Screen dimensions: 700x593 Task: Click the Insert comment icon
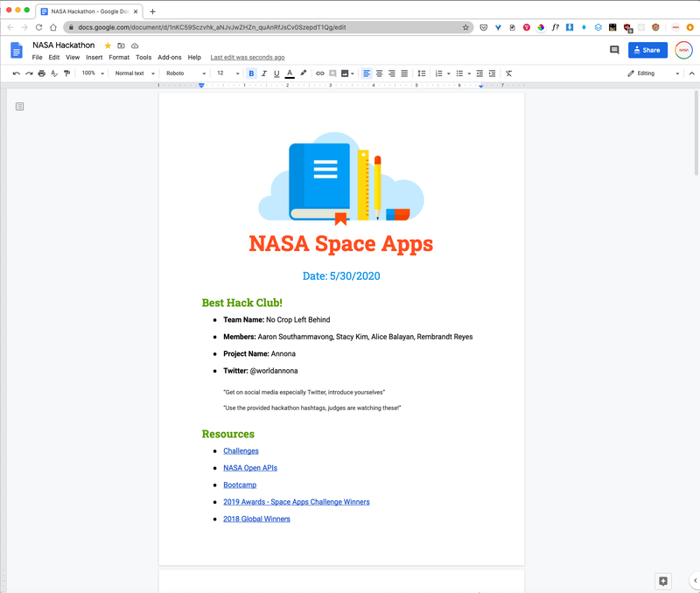tap(334, 73)
